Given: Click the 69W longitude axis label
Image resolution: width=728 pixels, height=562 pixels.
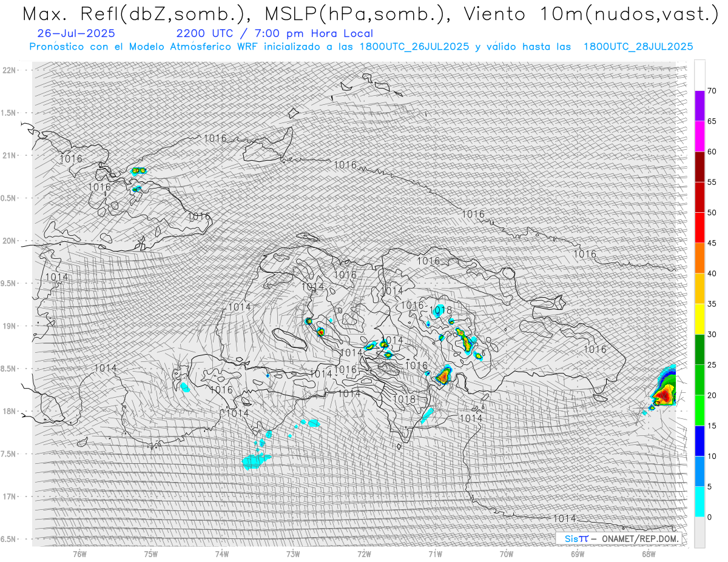Looking at the screenshot, I should 578,554.
